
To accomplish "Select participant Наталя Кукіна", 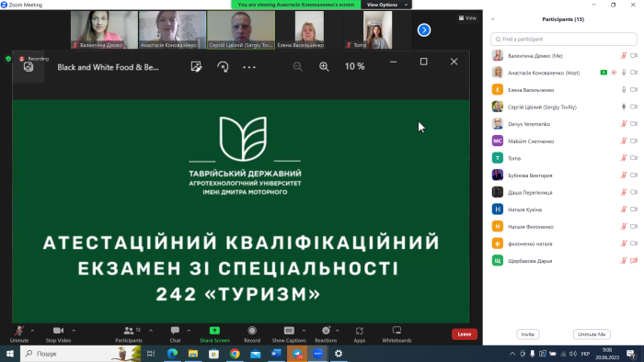I will point(563,209).
